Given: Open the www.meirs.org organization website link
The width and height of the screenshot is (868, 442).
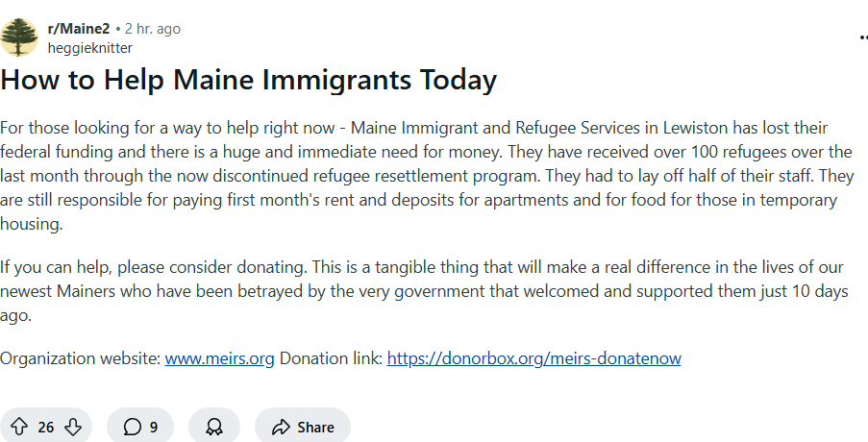Looking at the screenshot, I should click(x=219, y=358).
